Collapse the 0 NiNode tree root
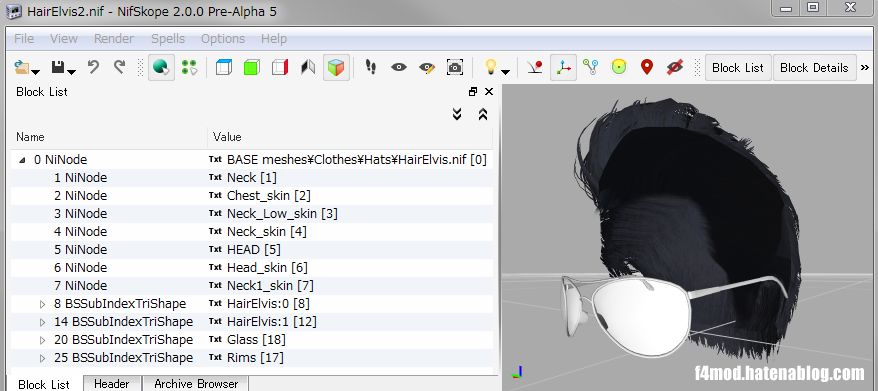 point(22,160)
